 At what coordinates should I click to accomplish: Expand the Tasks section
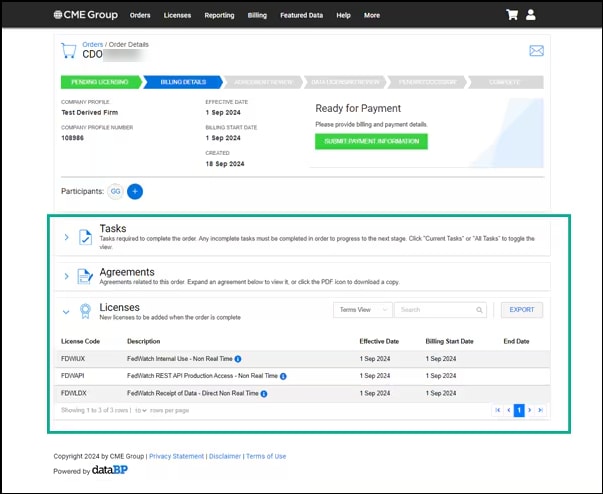[67, 237]
